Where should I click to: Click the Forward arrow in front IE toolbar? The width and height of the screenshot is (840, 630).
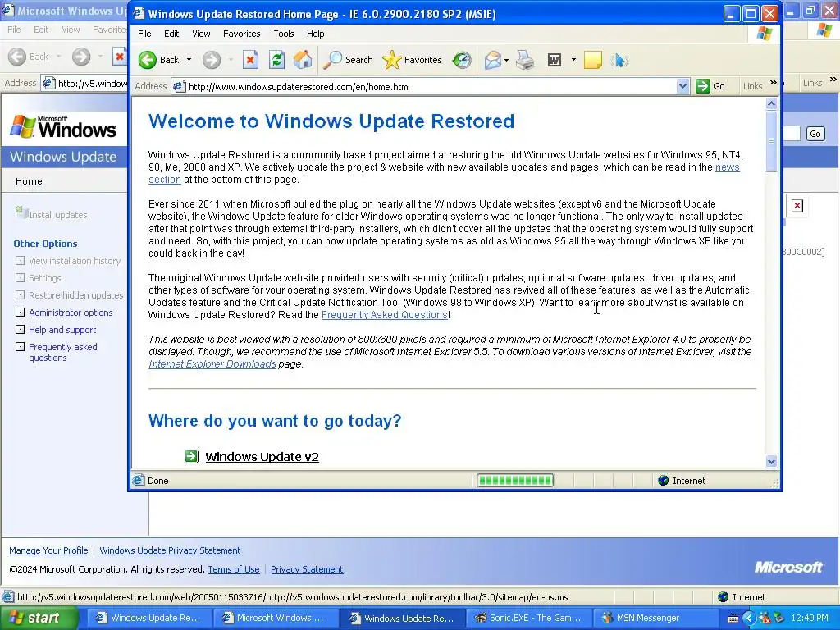(212, 60)
